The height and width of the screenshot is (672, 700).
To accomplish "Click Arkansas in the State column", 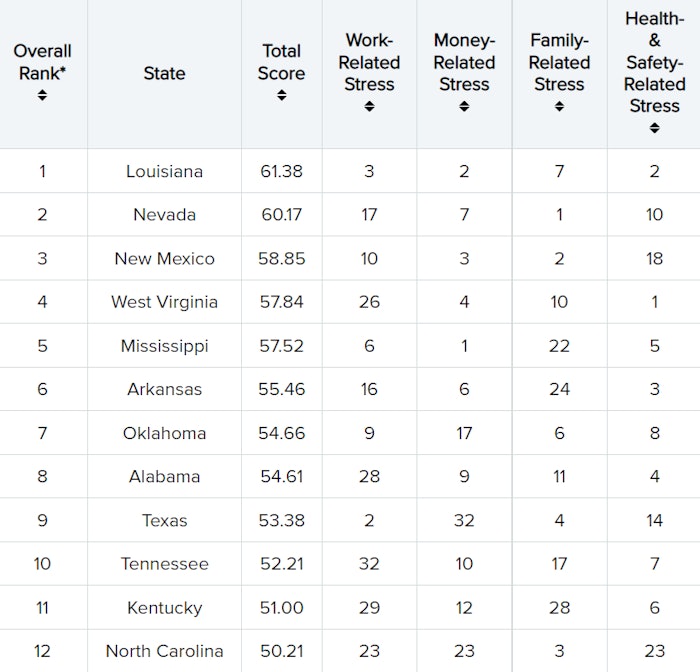I will tap(164, 389).
